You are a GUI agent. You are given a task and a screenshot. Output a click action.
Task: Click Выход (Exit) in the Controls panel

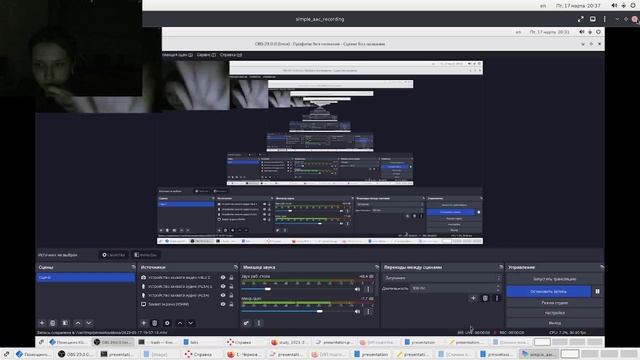(x=554, y=323)
